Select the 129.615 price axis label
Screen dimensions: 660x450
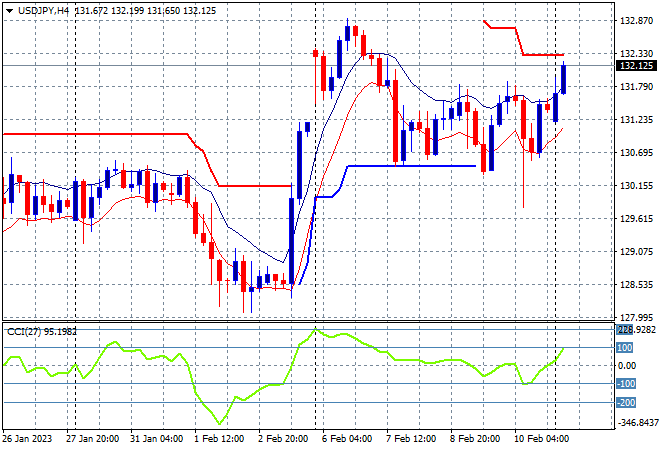pos(636,218)
